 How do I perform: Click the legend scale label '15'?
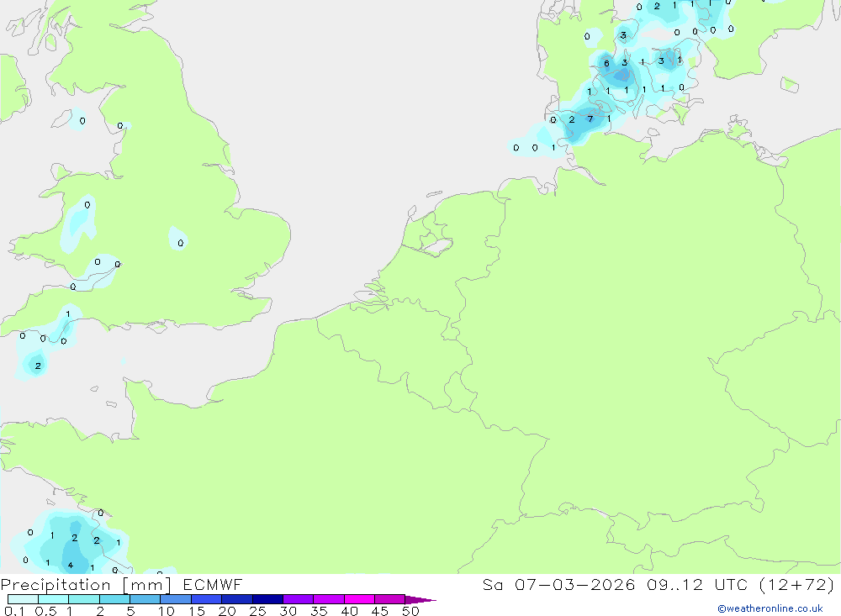tap(197, 611)
